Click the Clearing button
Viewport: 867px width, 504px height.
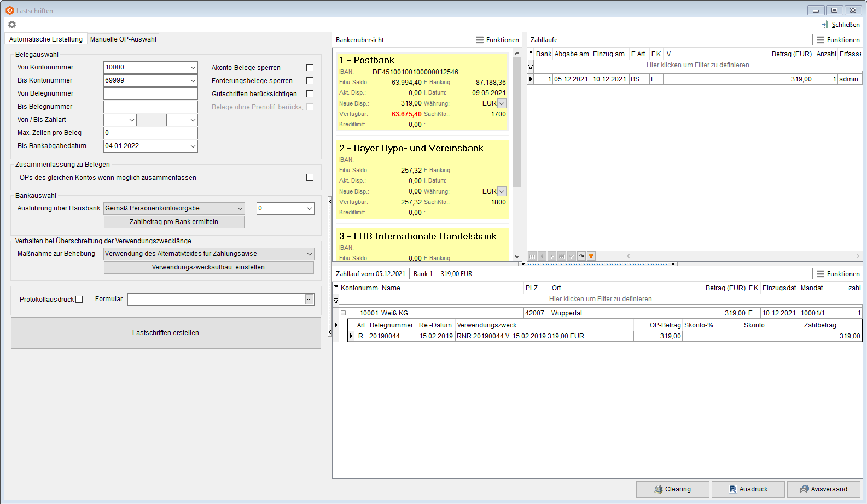coord(672,489)
